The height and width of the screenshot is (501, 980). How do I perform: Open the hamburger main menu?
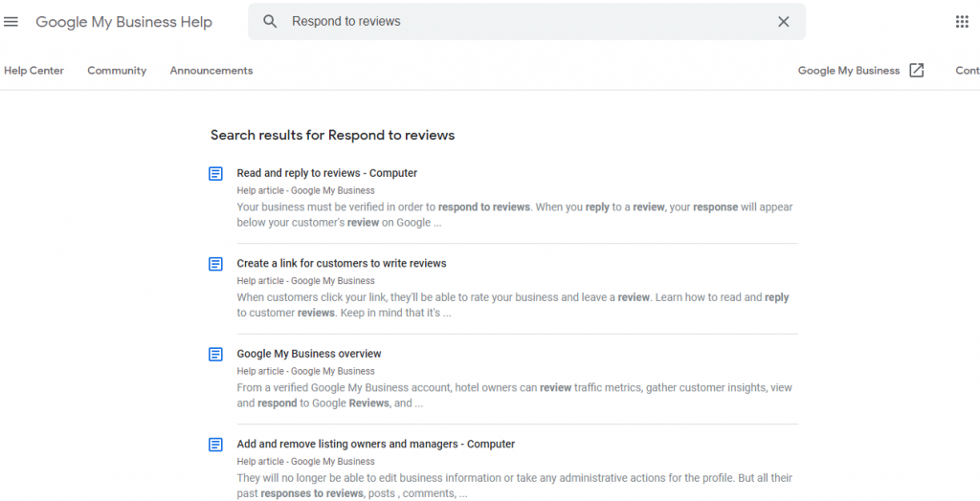(x=11, y=22)
